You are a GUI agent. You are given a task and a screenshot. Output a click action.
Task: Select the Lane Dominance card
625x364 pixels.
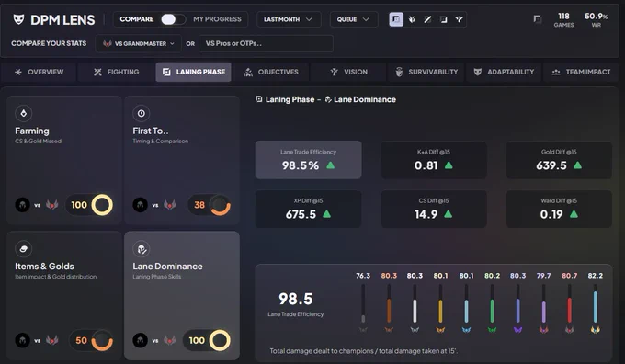coord(182,295)
